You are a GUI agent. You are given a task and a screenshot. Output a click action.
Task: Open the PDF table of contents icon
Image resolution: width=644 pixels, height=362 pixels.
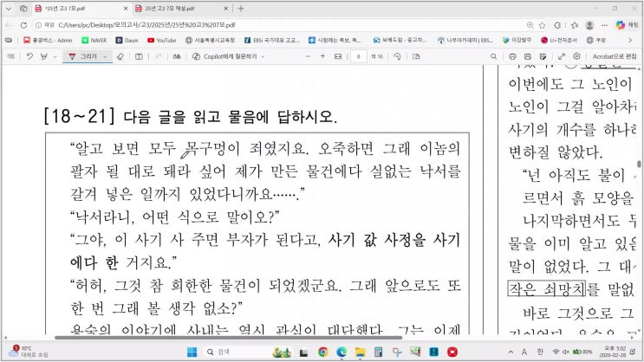(10, 56)
